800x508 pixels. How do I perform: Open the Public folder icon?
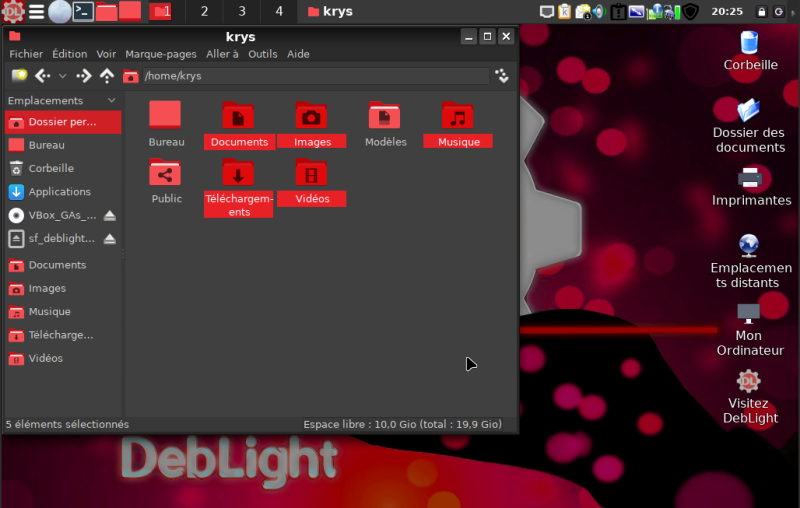tap(166, 174)
